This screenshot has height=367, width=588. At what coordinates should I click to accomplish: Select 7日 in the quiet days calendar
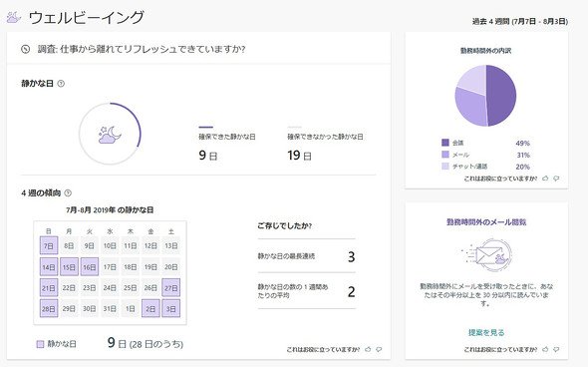tap(49, 245)
